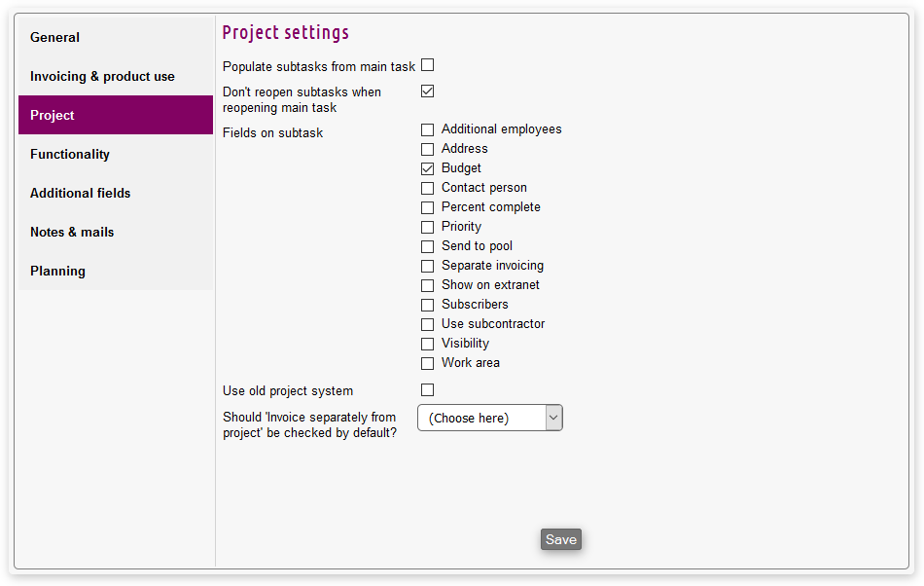Uncheck Don't reopen subtasks when reopening
This screenshot has width=924, height=586.
coord(427,91)
